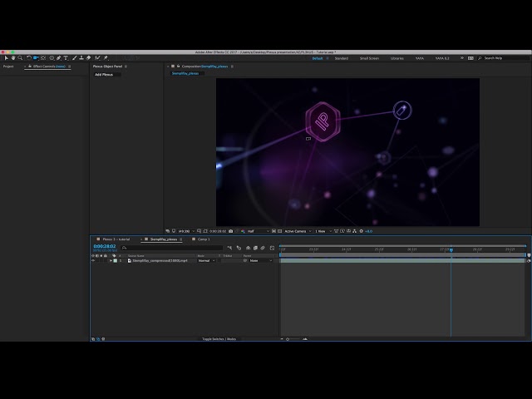Open the magnification ratio dropdown
The width and height of the screenshot is (532, 399).
coord(186,231)
